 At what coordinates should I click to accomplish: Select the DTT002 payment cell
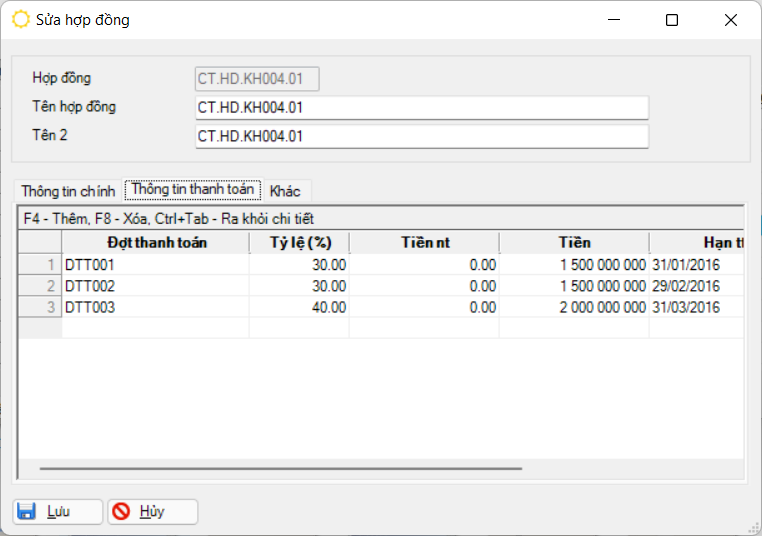[155, 286]
